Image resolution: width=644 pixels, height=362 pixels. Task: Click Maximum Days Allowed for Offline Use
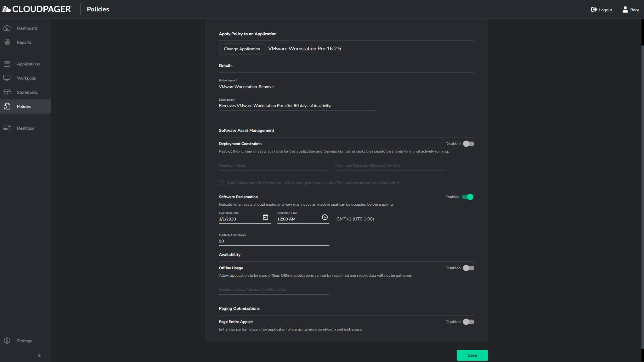coord(274,290)
